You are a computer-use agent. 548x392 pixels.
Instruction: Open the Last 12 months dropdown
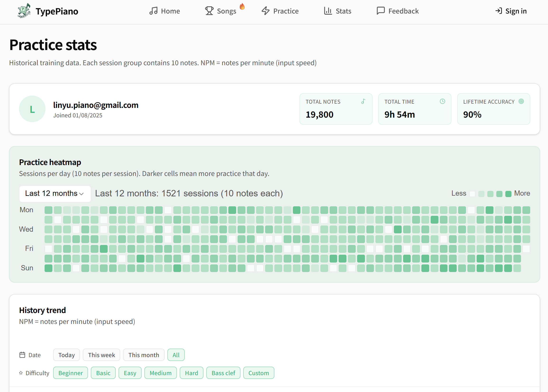click(x=55, y=194)
